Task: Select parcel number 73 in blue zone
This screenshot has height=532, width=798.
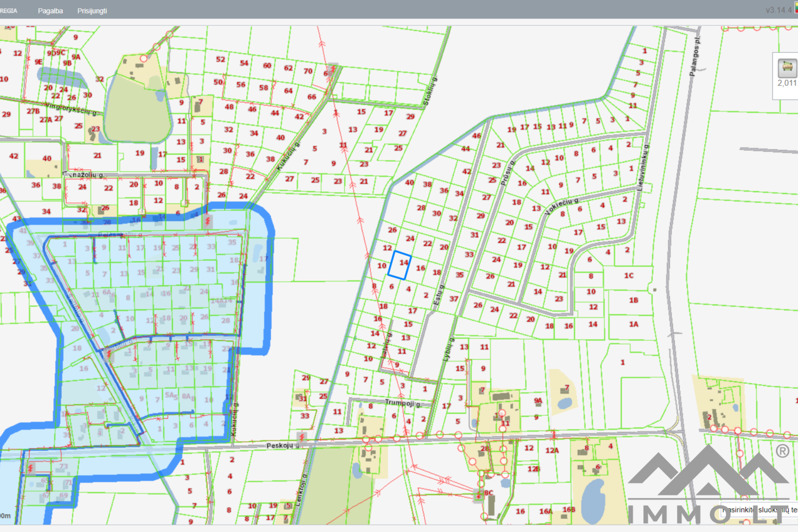Action: pos(64,466)
